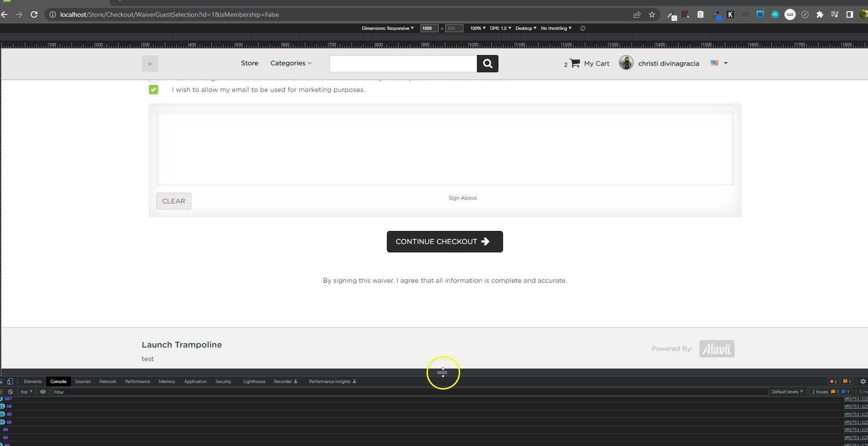This screenshot has height=446, width=868.
Task: Open My Cart via the cart icon
Action: 574,63
